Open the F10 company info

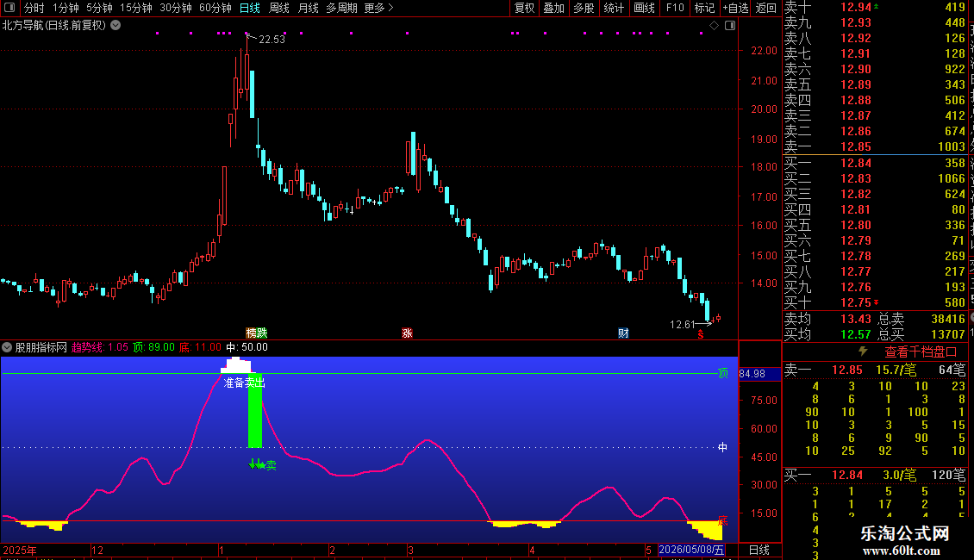675,8
